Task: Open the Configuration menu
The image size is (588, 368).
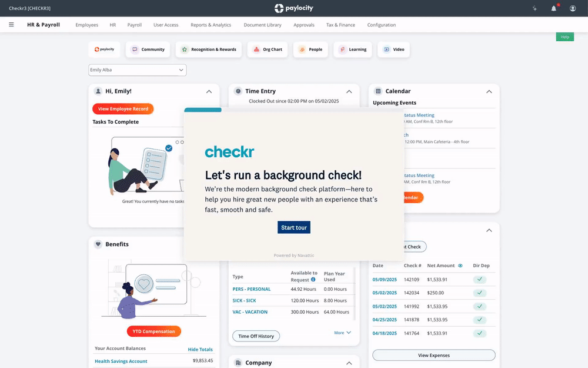Action: coord(382,25)
